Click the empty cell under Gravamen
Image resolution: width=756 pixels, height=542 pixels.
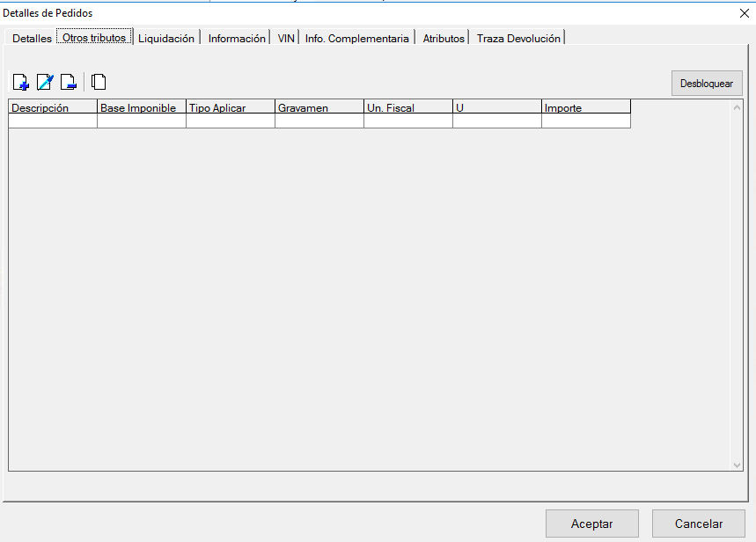319,121
